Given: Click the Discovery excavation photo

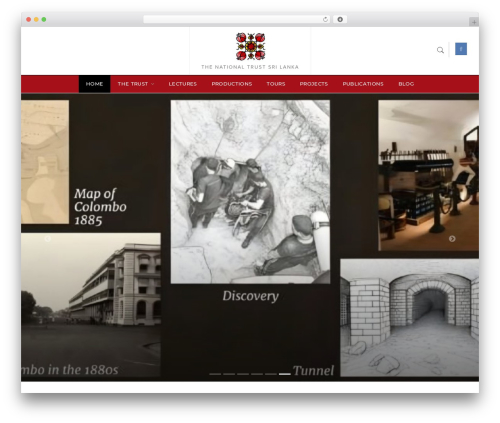Looking at the screenshot, I should [x=250, y=192].
